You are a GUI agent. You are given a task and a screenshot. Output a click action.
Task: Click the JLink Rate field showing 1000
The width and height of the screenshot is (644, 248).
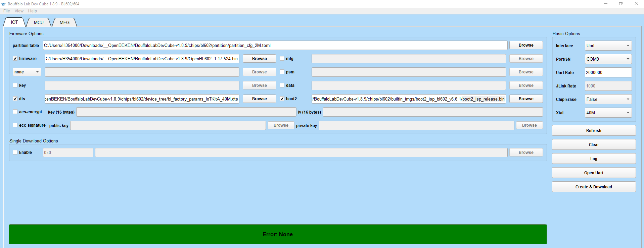608,86
